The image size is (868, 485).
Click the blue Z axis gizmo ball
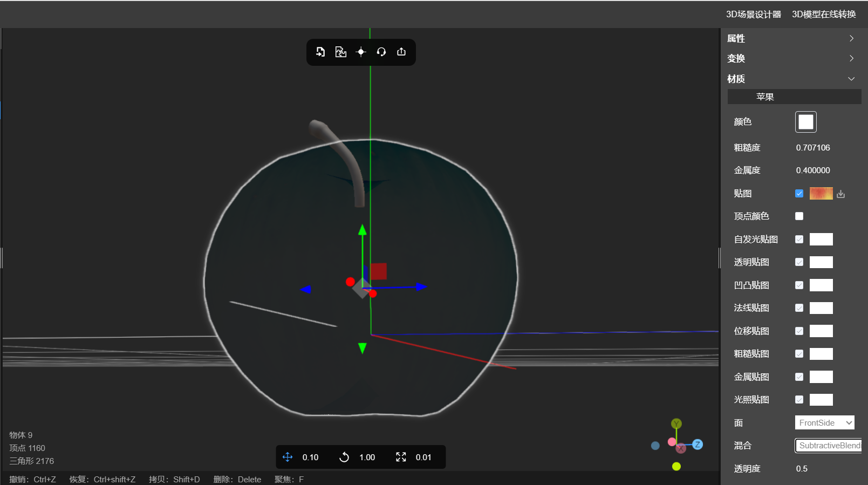click(698, 445)
